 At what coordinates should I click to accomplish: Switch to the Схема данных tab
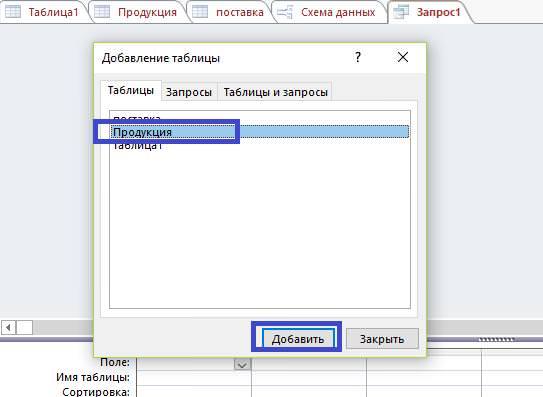coord(329,12)
